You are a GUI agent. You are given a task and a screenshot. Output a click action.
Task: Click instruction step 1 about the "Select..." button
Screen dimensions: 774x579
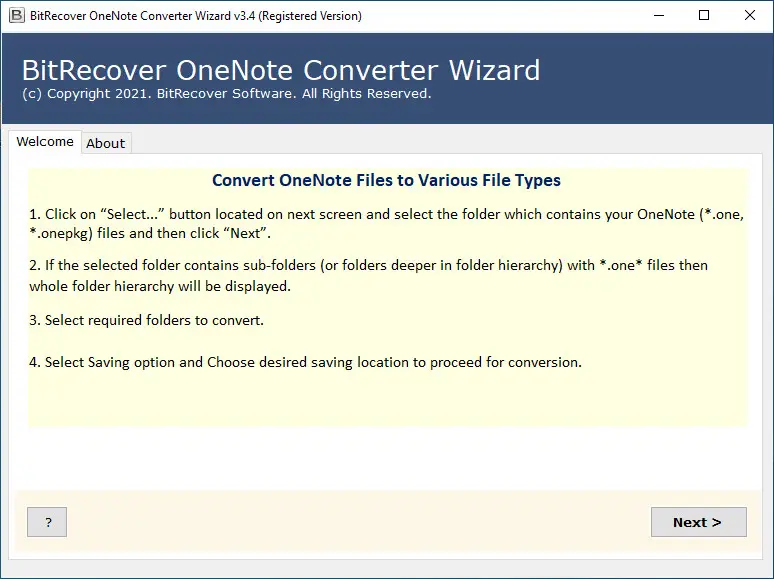coord(387,224)
